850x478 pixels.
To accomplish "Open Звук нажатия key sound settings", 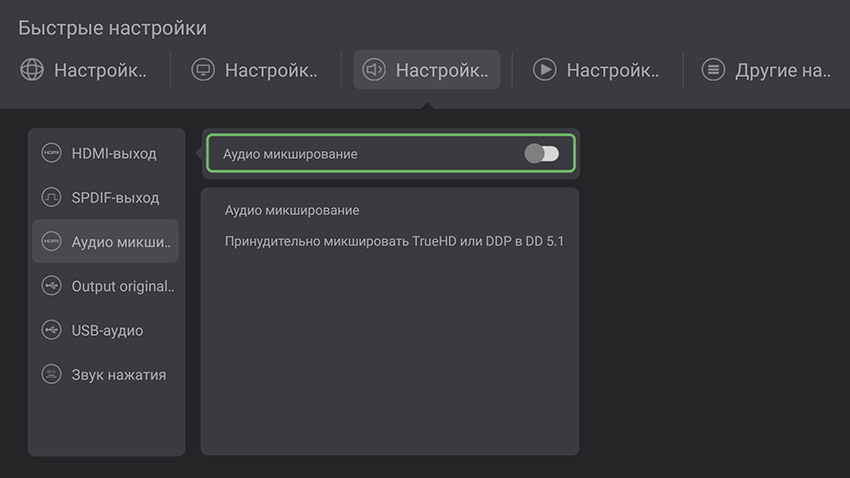I will [x=118, y=375].
